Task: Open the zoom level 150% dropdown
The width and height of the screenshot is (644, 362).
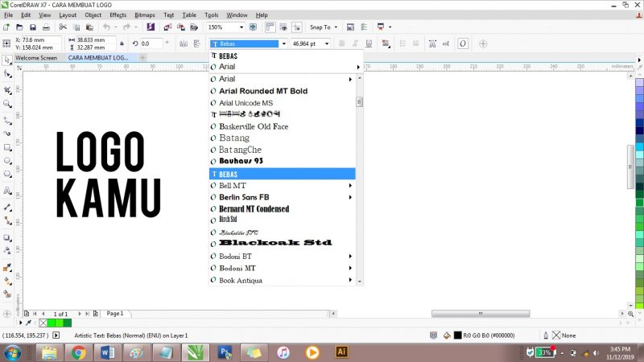Action: pyautogui.click(x=242, y=27)
